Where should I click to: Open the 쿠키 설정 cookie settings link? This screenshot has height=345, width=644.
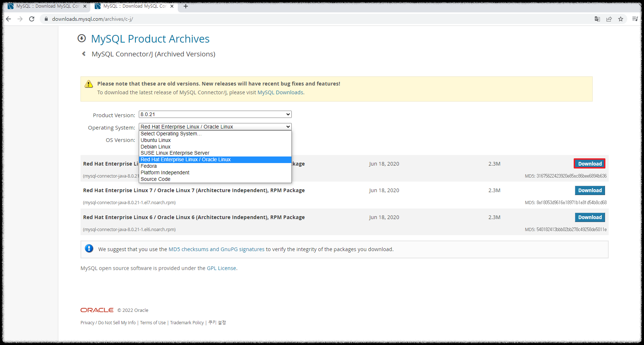point(217,323)
